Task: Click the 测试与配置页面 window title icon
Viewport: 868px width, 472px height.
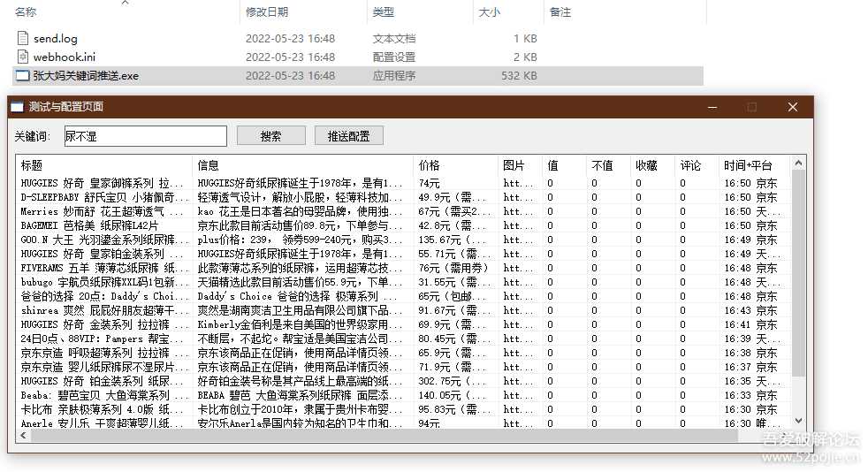Action: pos(17,107)
